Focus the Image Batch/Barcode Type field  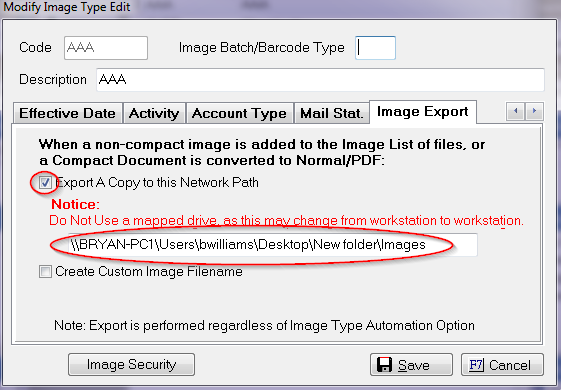coord(375,48)
